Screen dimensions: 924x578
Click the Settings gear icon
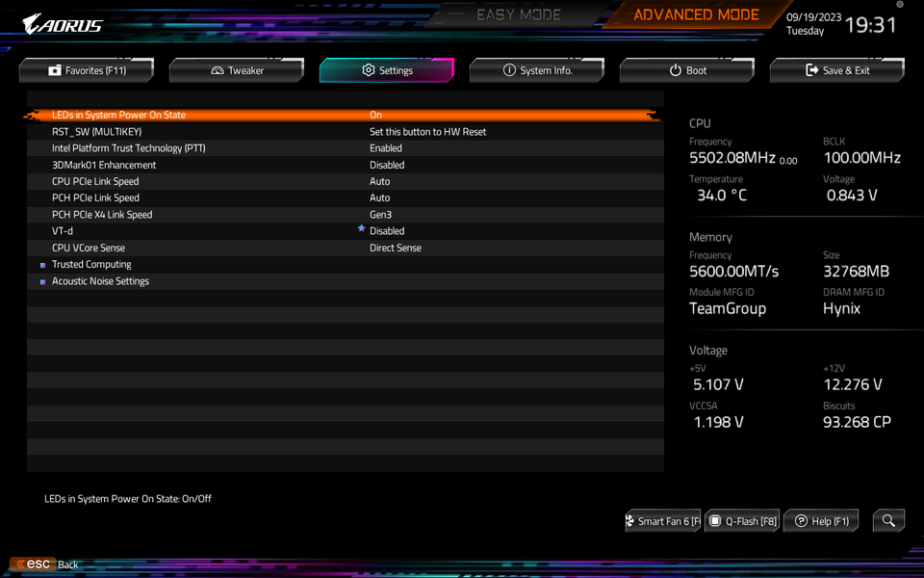click(369, 69)
